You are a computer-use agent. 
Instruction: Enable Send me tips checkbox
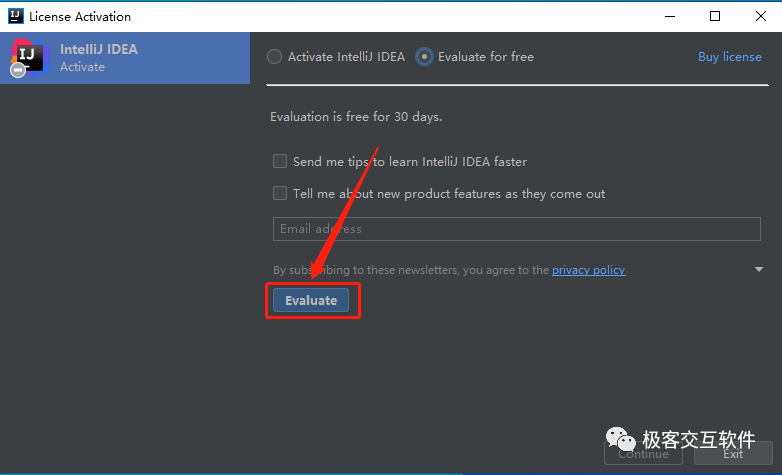pyautogui.click(x=280, y=161)
